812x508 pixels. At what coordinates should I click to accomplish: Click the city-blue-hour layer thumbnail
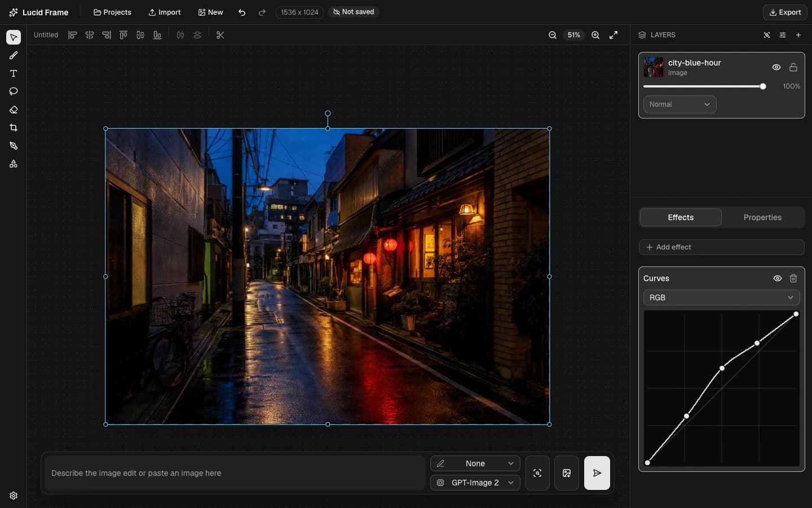(654, 67)
